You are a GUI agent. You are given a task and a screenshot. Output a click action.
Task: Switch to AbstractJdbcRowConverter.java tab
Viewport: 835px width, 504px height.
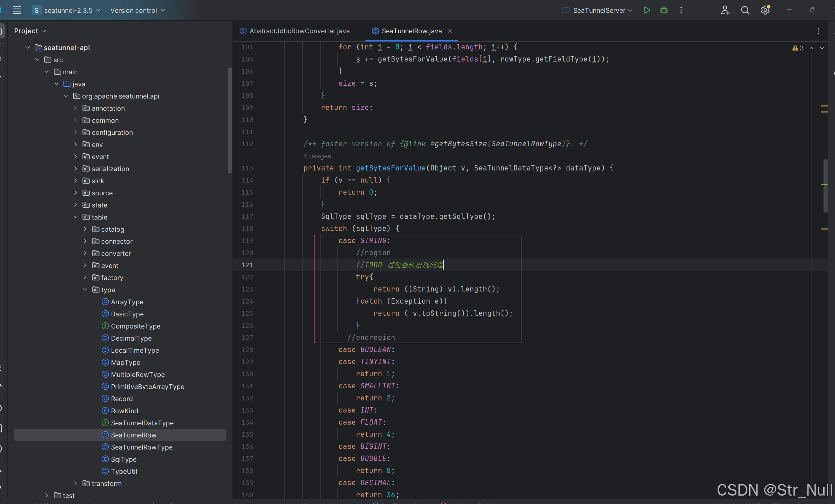click(x=299, y=31)
